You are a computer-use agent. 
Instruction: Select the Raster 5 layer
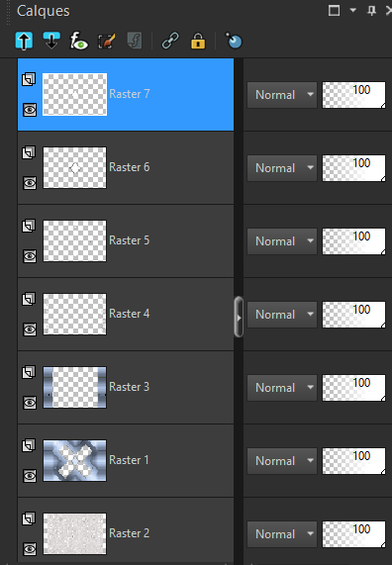tap(126, 240)
